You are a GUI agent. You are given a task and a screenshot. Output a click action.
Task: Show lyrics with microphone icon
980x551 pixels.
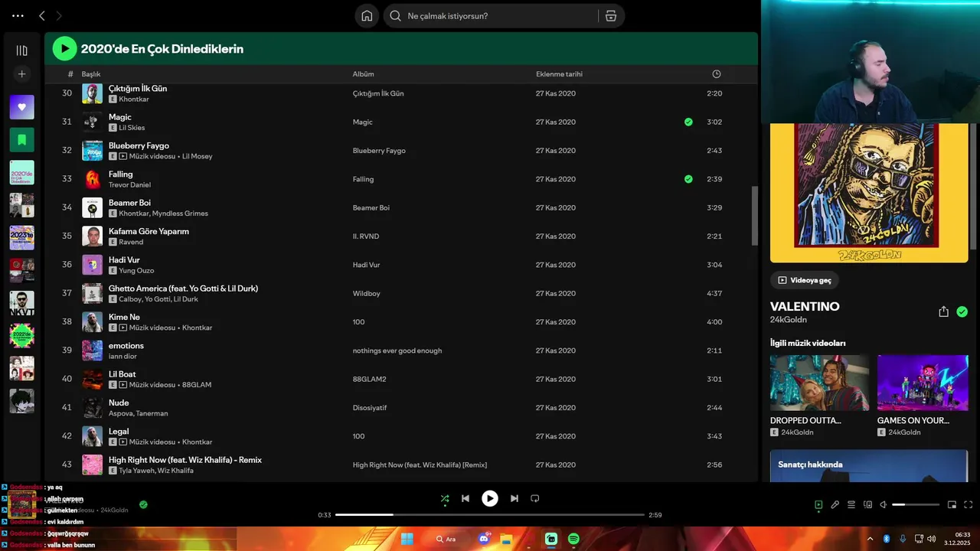(835, 505)
